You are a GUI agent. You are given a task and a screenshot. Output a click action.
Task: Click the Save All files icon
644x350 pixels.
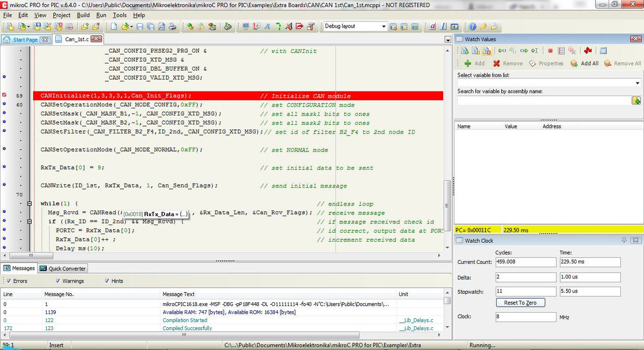click(150, 26)
